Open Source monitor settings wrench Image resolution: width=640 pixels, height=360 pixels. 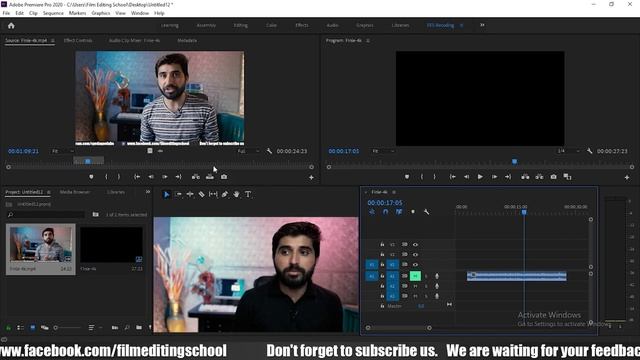click(269, 151)
